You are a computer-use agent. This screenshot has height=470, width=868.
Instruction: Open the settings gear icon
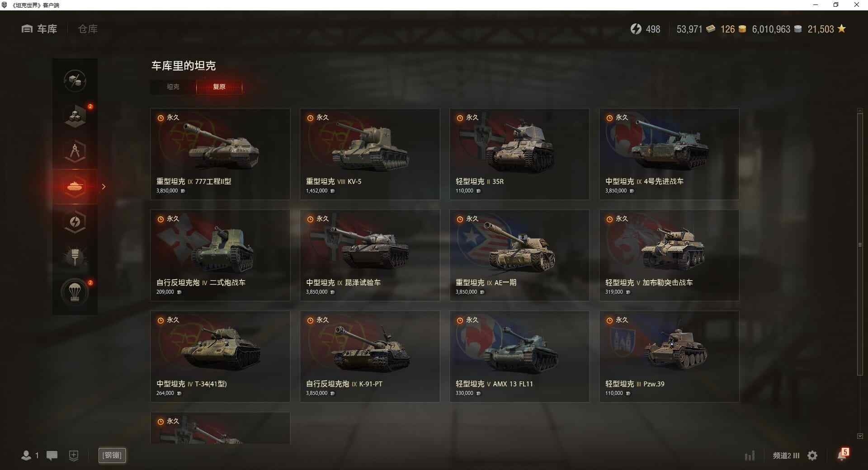pyautogui.click(x=812, y=456)
